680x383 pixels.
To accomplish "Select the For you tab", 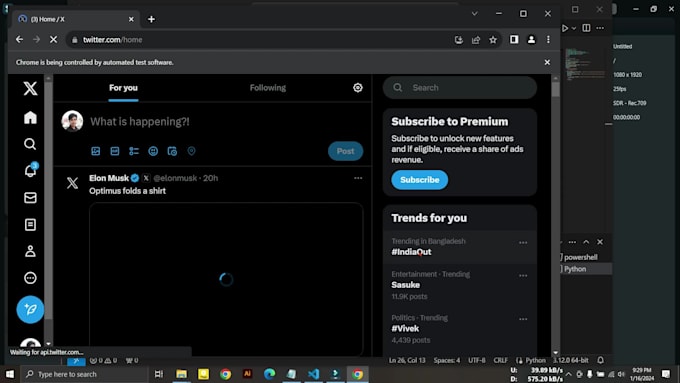I will click(123, 88).
